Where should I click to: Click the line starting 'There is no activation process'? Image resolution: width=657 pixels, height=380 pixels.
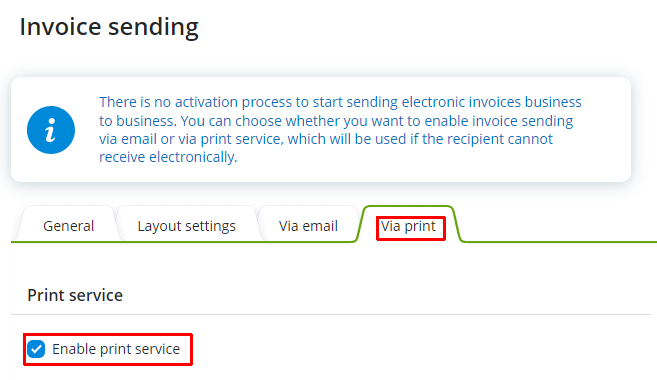[x=340, y=102]
